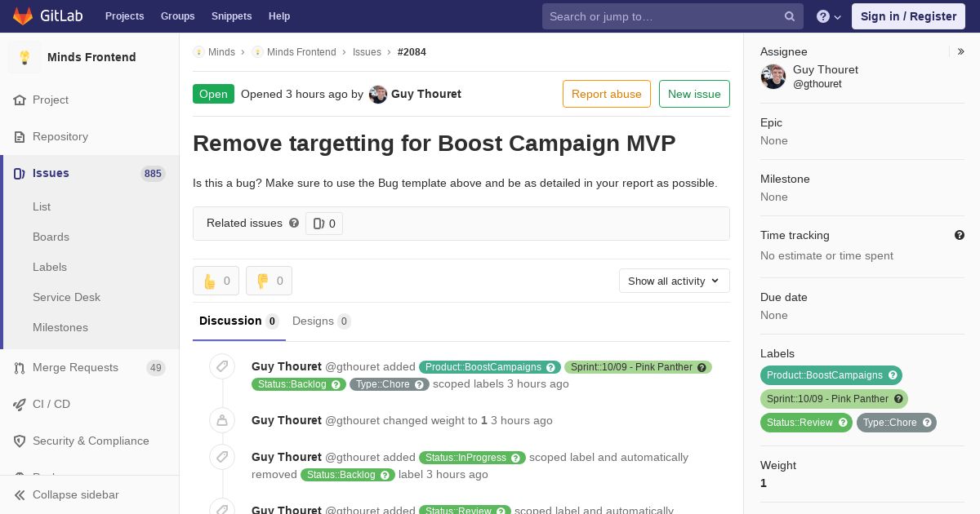Click the Merge Requests icon
980x514 pixels.
20,368
